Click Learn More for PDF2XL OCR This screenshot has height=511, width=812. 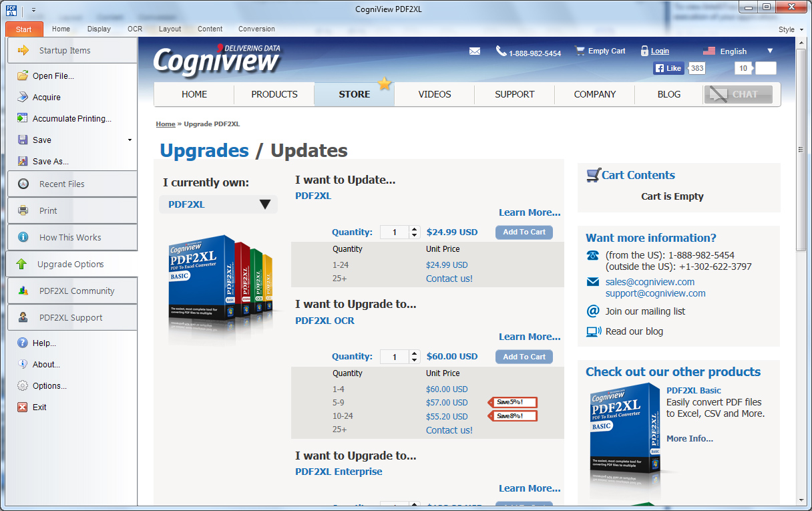click(530, 337)
